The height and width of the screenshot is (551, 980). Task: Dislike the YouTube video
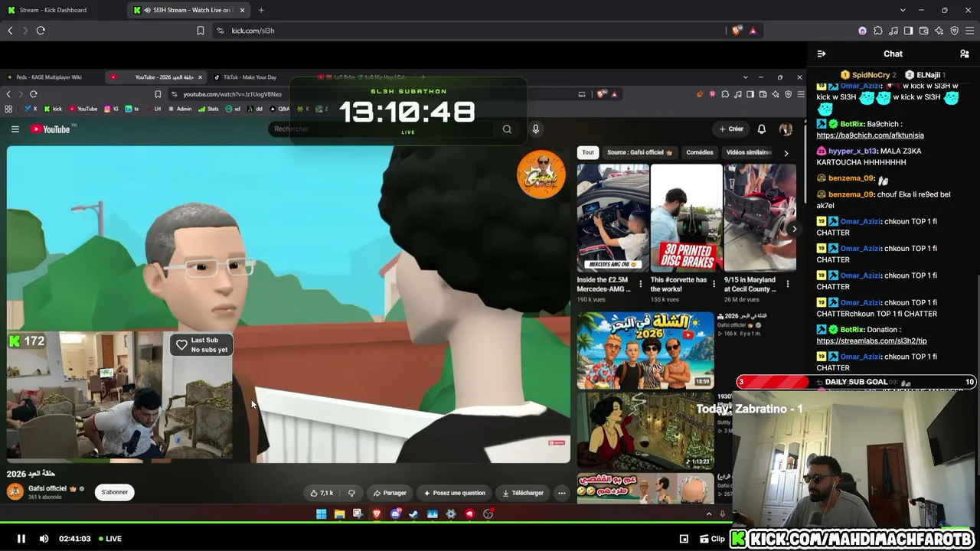352,493
